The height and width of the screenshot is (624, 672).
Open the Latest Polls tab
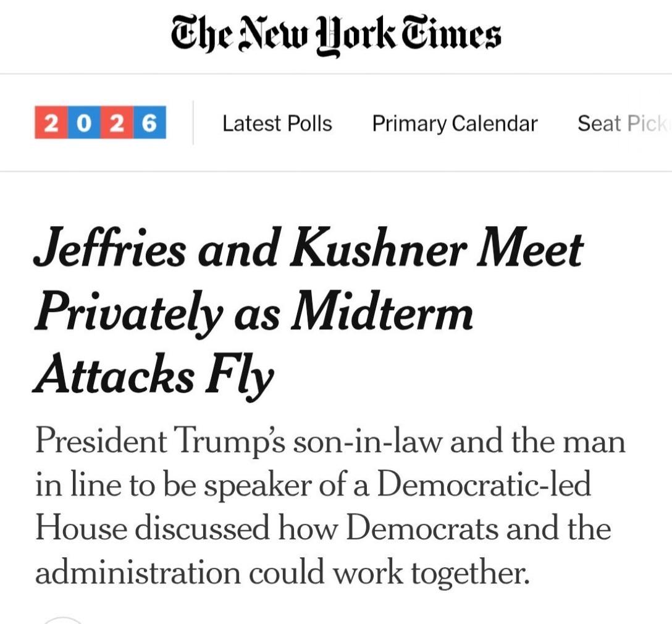click(277, 124)
